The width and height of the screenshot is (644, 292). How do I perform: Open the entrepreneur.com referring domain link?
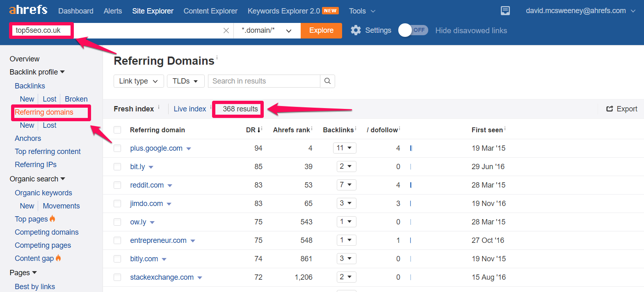point(158,240)
